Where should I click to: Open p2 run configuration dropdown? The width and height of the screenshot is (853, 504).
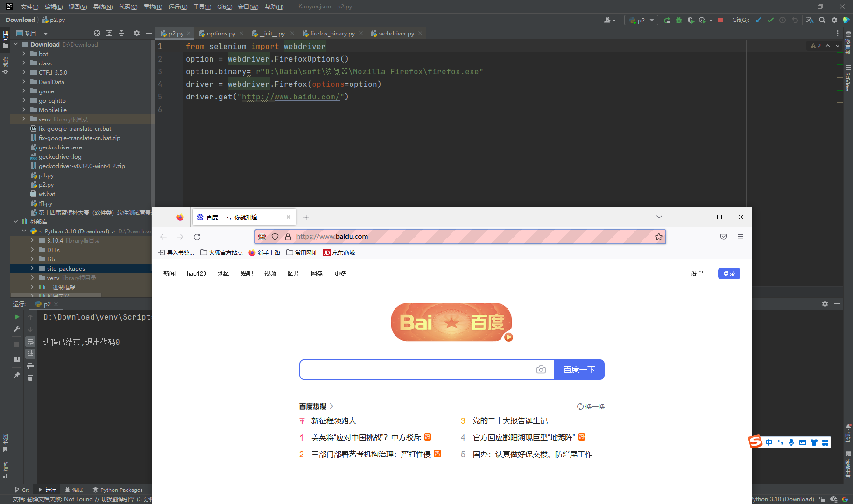(641, 20)
